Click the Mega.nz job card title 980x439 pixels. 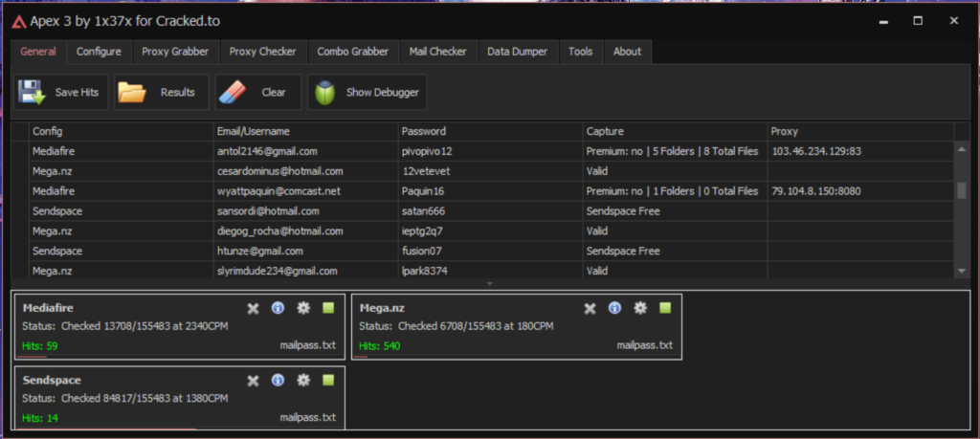[x=383, y=308]
